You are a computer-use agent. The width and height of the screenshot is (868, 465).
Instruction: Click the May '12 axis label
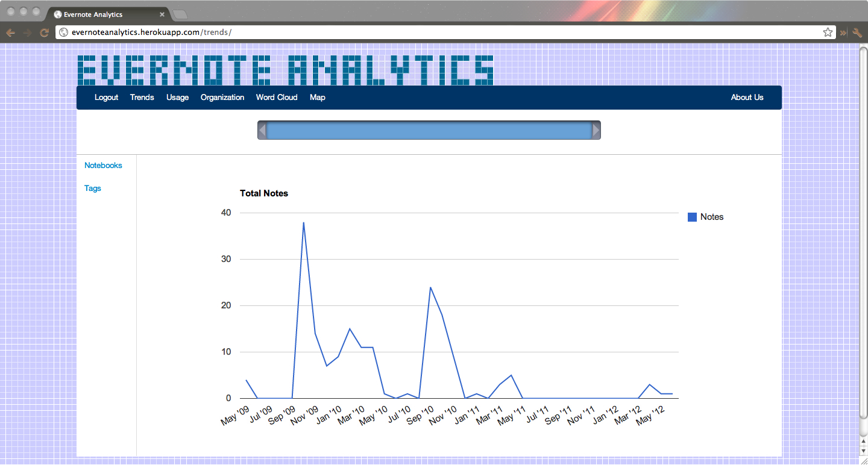650,416
